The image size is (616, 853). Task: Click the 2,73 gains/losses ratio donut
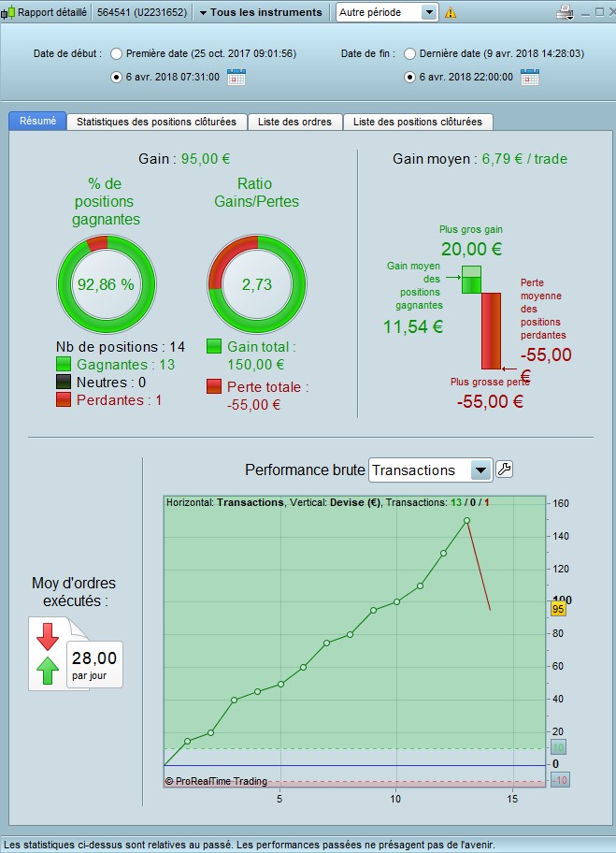click(x=257, y=284)
